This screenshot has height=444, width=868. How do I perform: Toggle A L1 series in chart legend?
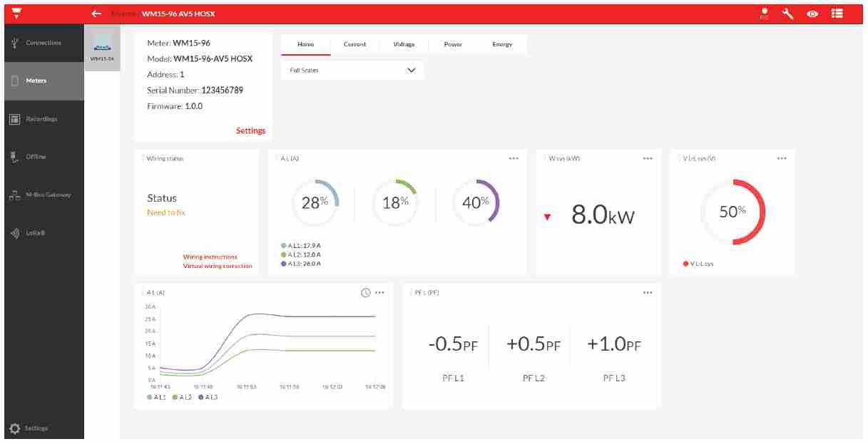click(x=157, y=397)
